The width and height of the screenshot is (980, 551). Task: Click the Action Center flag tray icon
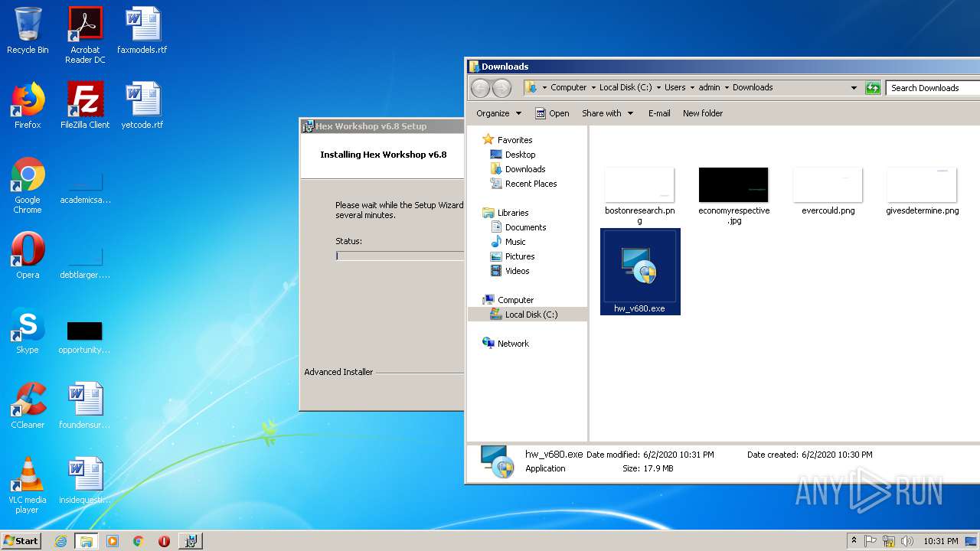click(x=871, y=541)
